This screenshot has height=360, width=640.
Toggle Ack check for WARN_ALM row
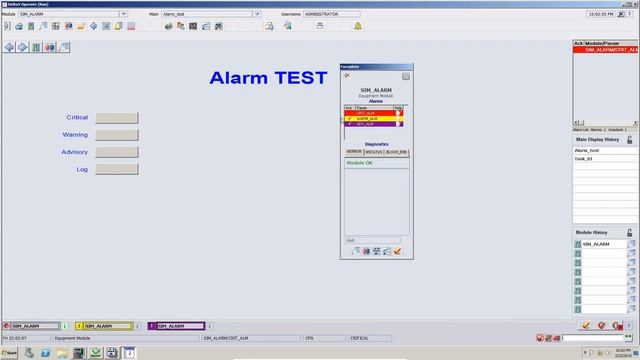pyautogui.click(x=349, y=118)
